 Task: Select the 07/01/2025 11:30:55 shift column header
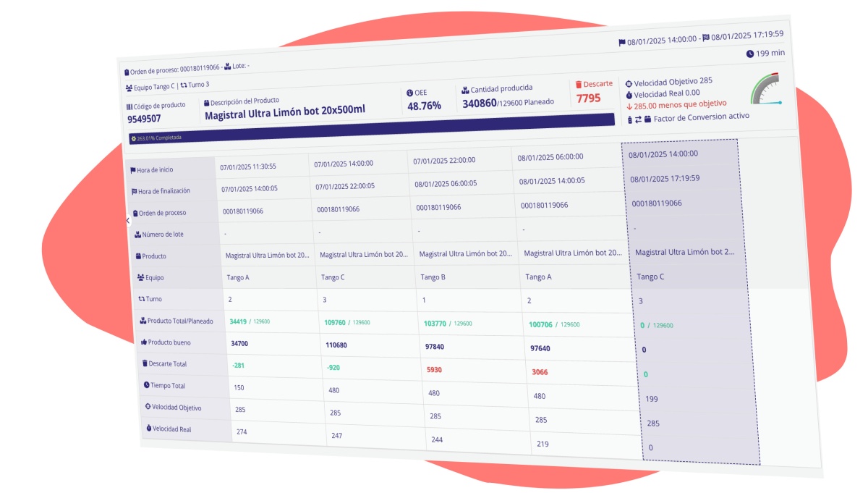[x=248, y=166]
